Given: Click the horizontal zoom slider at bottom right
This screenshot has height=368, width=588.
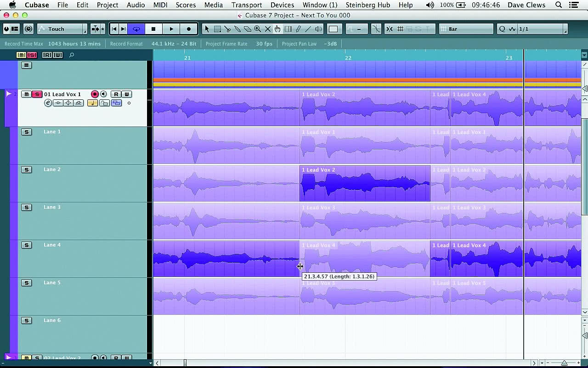Looking at the screenshot, I should (564, 363).
